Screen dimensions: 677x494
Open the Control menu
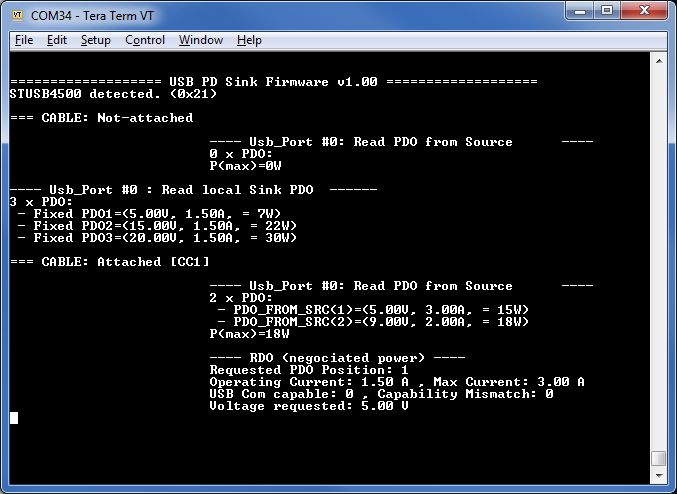coord(145,40)
